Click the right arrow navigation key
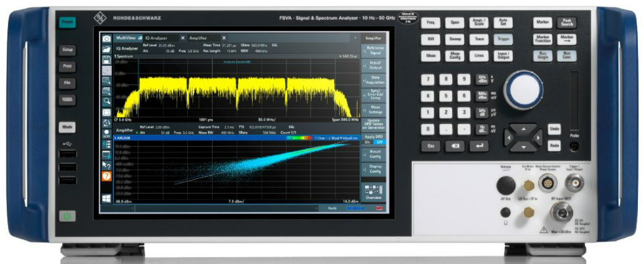 coord(537,137)
